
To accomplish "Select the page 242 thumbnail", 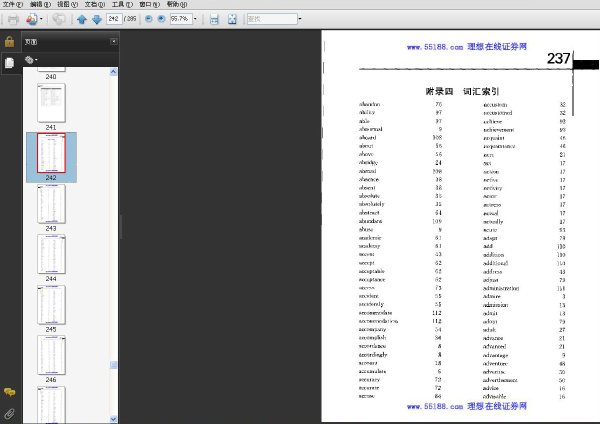I will (x=51, y=153).
